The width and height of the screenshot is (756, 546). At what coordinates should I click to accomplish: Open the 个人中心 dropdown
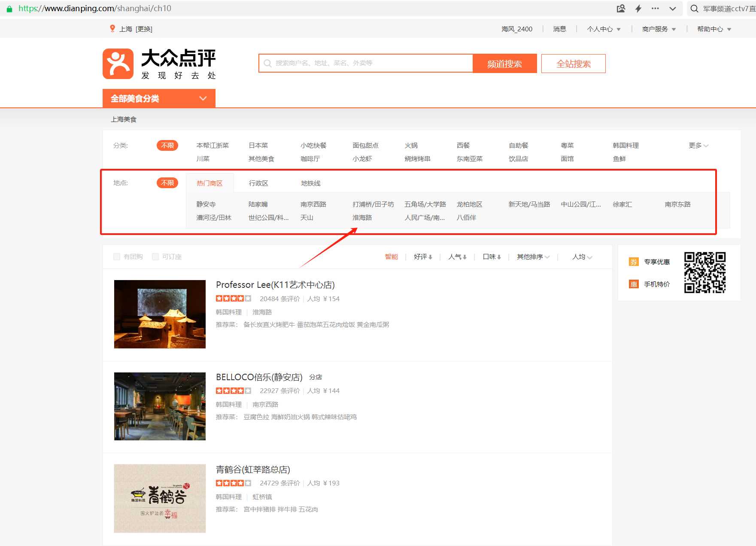point(604,29)
